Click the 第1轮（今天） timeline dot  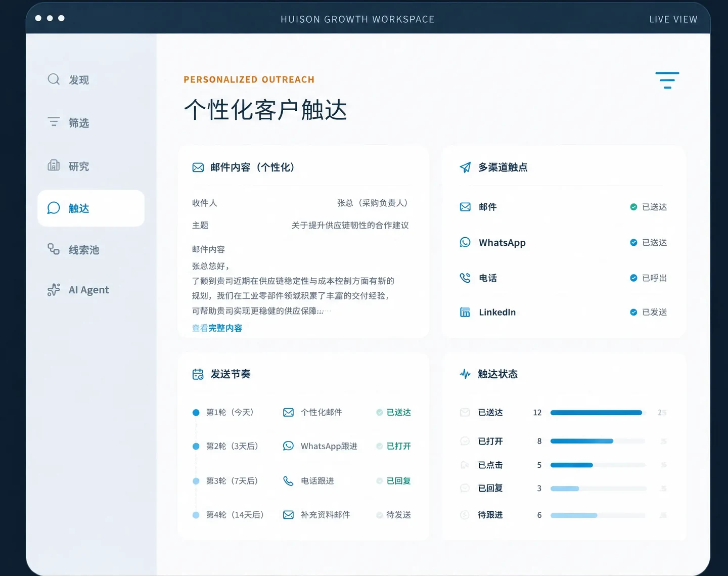tap(196, 413)
